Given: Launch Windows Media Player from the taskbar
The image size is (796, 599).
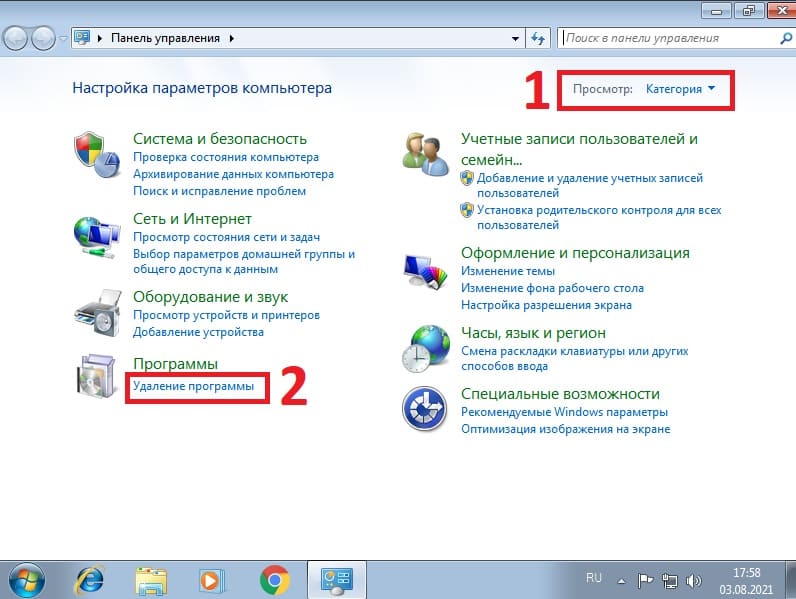Looking at the screenshot, I should point(210,580).
